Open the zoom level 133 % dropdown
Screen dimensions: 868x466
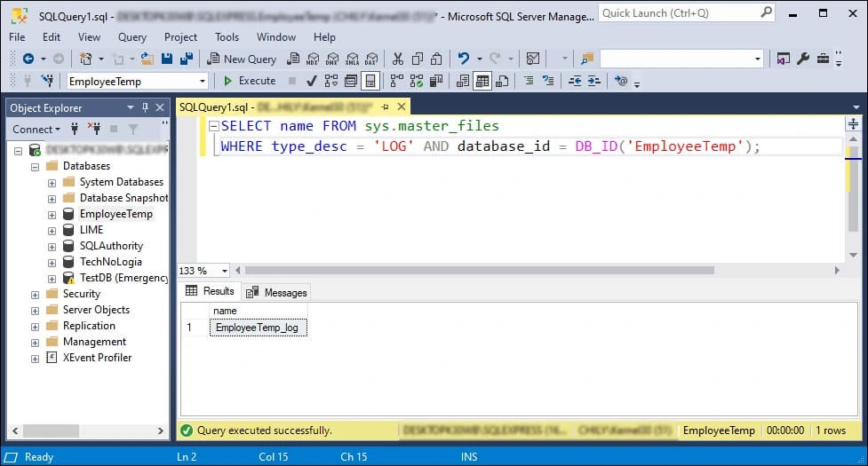click(224, 271)
